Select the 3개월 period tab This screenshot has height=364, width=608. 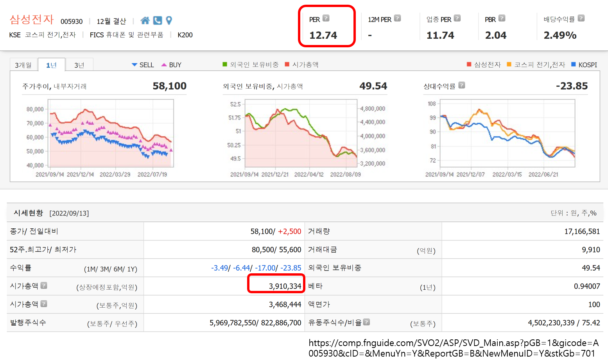[23, 65]
